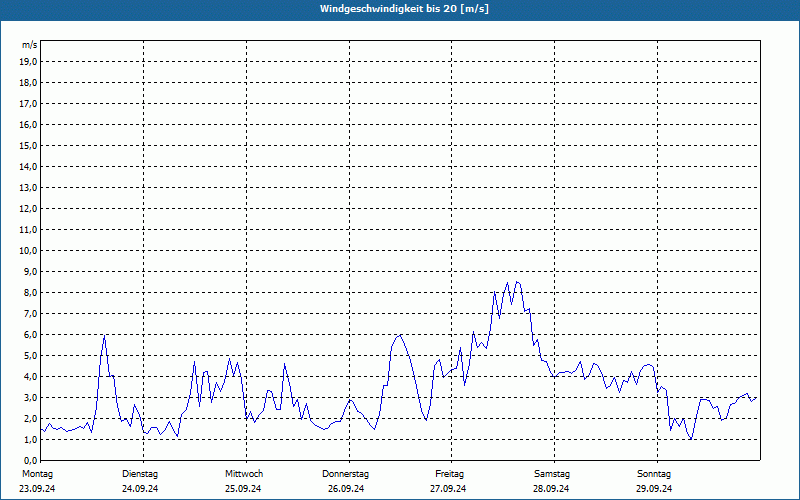Click the '26.09.24' date label

[x=346, y=489]
